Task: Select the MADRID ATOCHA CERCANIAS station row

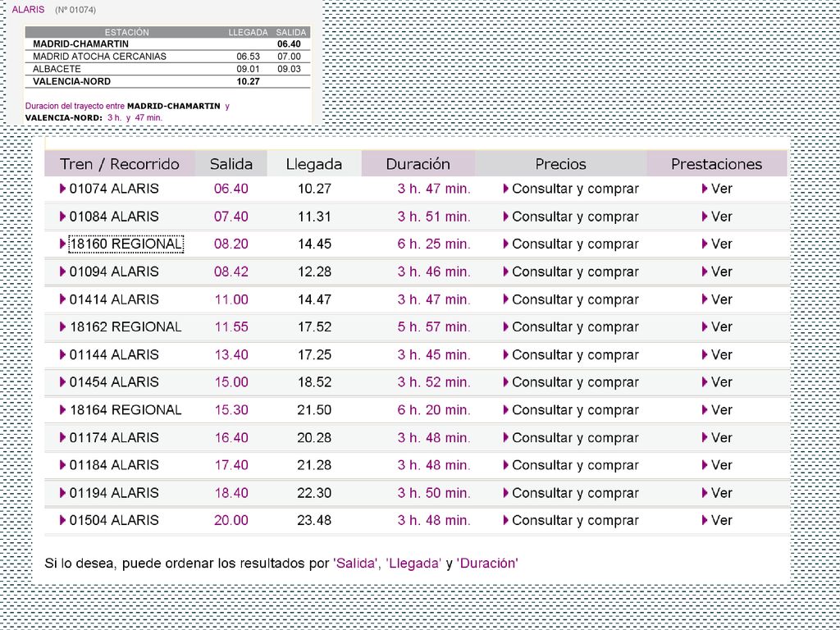Action: tap(167, 57)
